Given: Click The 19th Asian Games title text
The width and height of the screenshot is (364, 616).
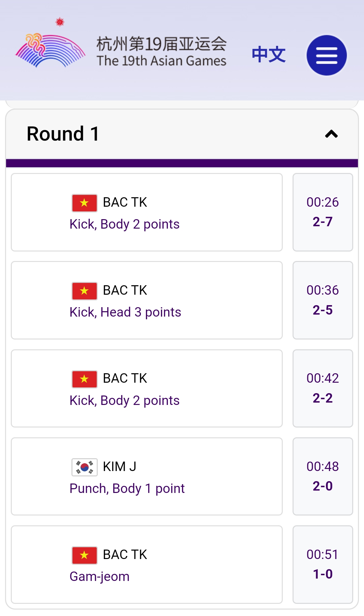Looking at the screenshot, I should coord(161,61).
